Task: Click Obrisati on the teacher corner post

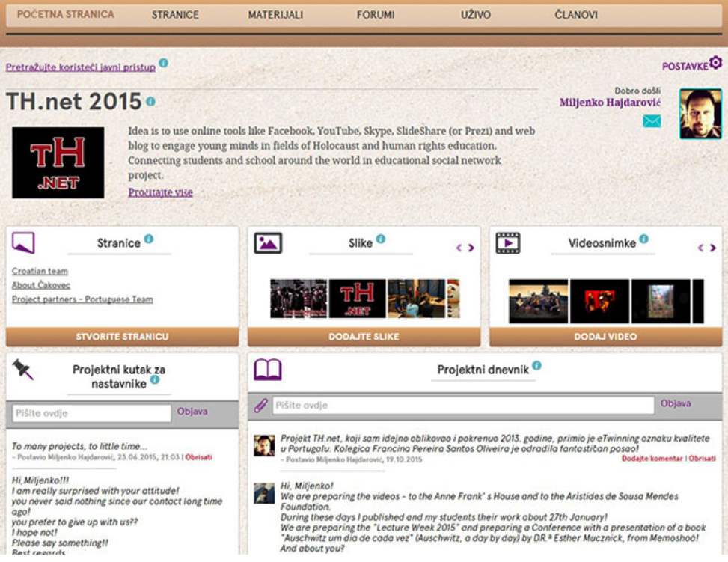Action: (x=199, y=456)
